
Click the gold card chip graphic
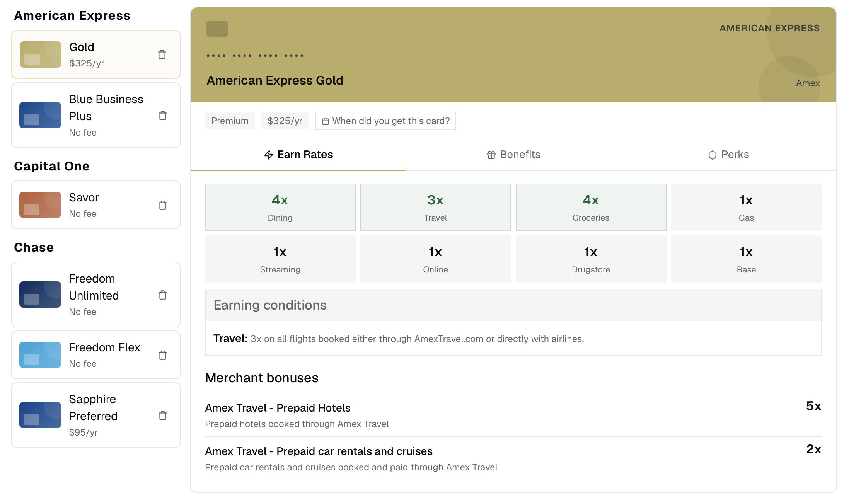pos(217,29)
